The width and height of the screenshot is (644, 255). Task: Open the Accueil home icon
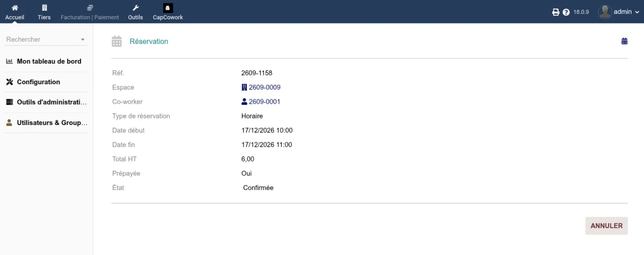coord(14,8)
